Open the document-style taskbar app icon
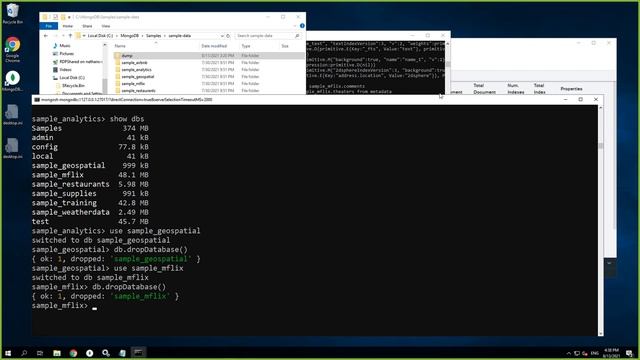Screen dimensions: 640x360 122,353
